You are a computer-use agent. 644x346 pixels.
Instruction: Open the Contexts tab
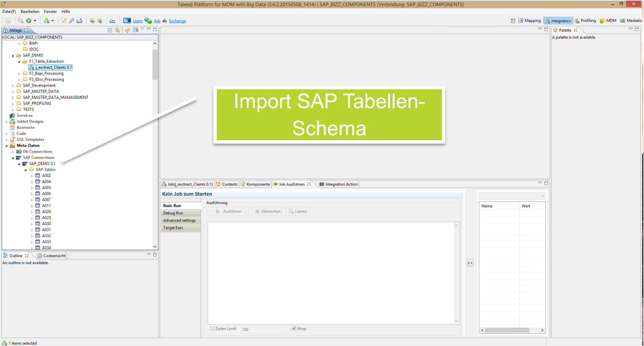tap(227, 184)
